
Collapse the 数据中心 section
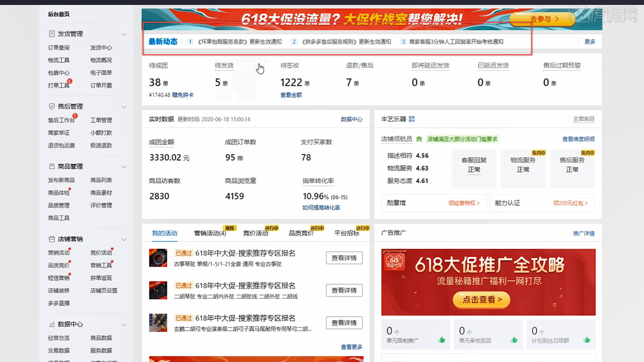click(x=124, y=324)
